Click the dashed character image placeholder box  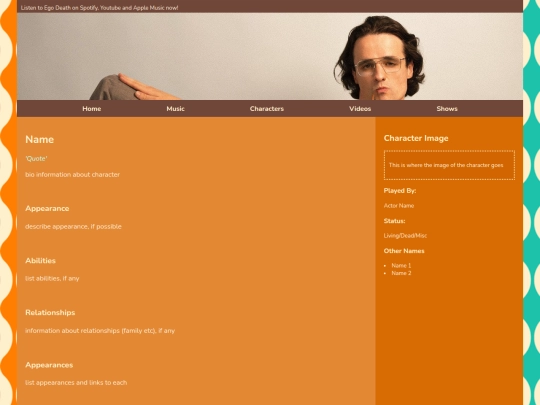pyautogui.click(x=449, y=165)
